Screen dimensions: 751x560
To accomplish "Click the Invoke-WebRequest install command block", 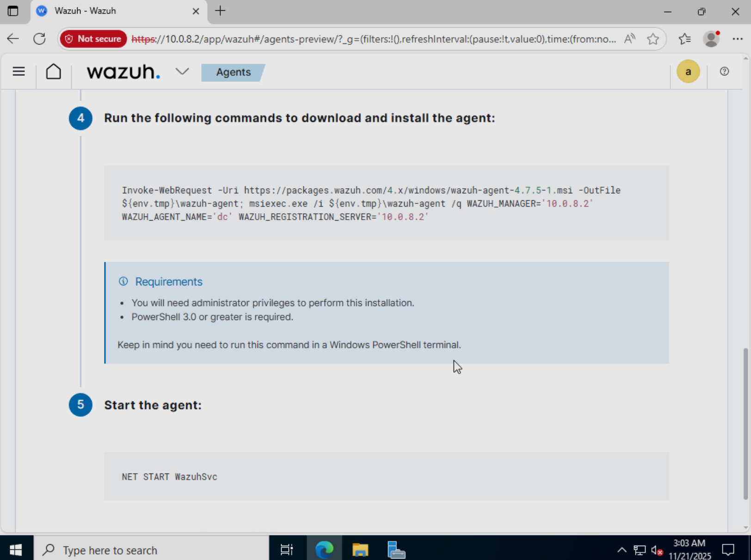I will pyautogui.click(x=386, y=203).
